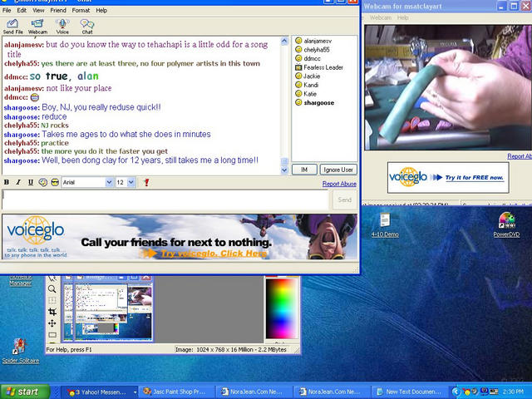532x399 pixels.
Task: Open the Format menu
Action: coord(81,11)
